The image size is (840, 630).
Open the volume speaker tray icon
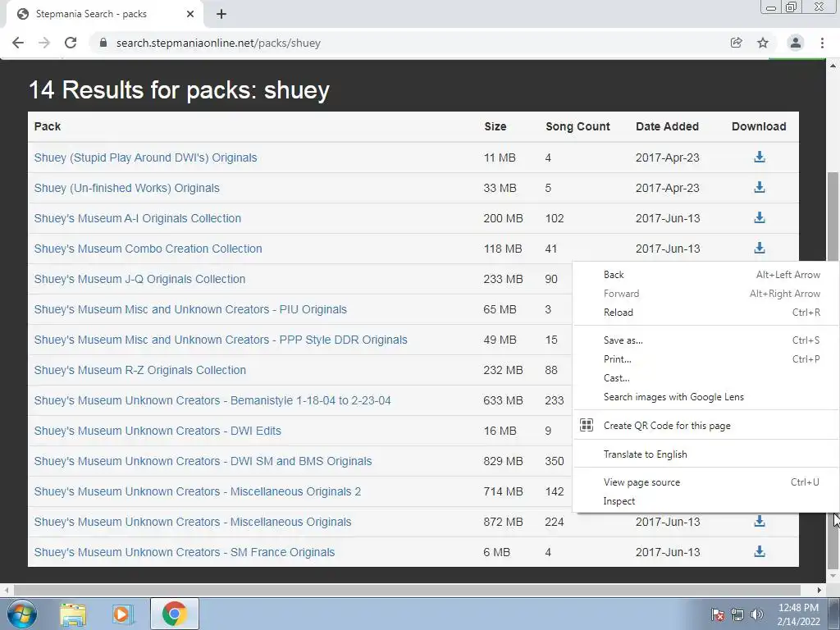point(756,614)
